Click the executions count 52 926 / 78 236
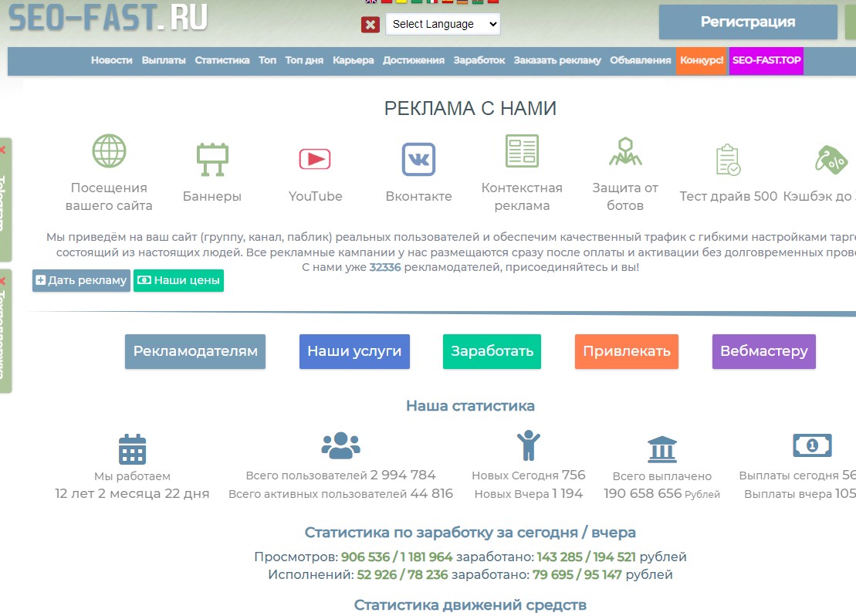The height and width of the screenshot is (616, 856). click(x=402, y=574)
